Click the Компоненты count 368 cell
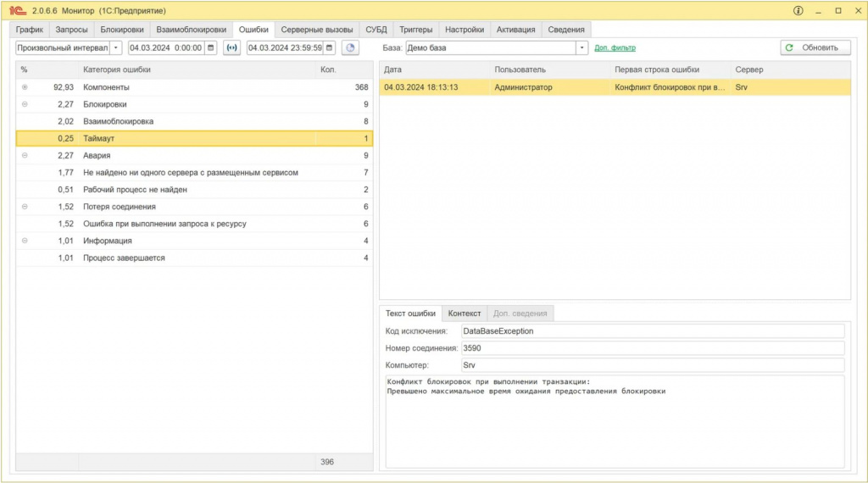 [x=344, y=87]
